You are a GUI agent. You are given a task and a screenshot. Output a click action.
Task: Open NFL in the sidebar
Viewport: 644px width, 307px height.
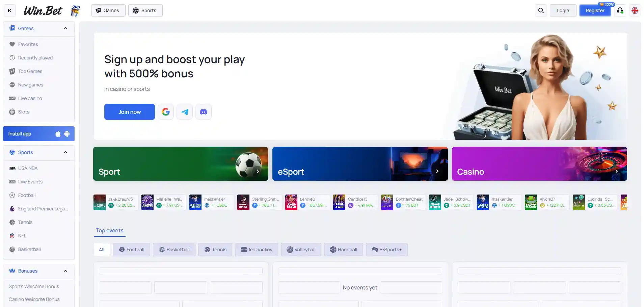pos(39,236)
